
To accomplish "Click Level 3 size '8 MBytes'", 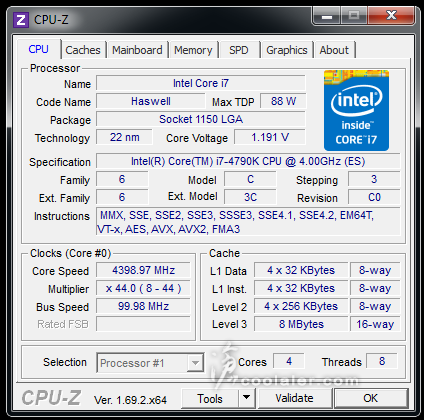I will click(x=301, y=324).
